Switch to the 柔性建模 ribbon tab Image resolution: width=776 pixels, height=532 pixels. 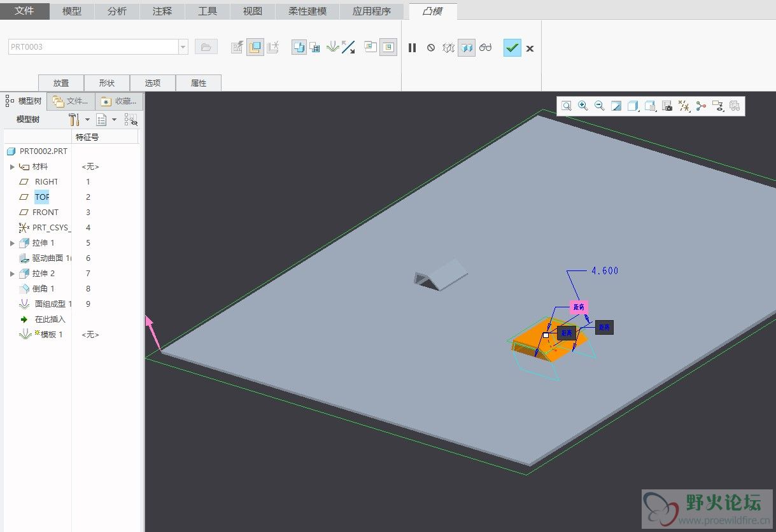[307, 11]
